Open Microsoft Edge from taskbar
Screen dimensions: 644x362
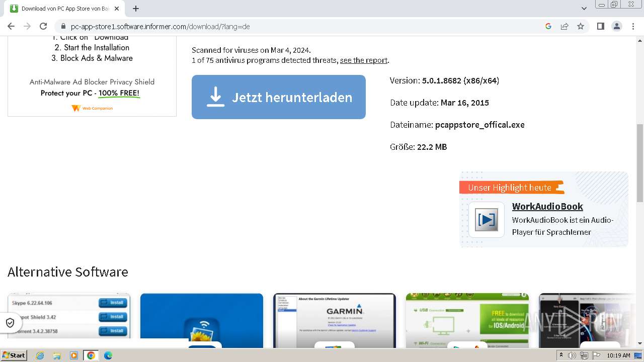(x=108, y=355)
